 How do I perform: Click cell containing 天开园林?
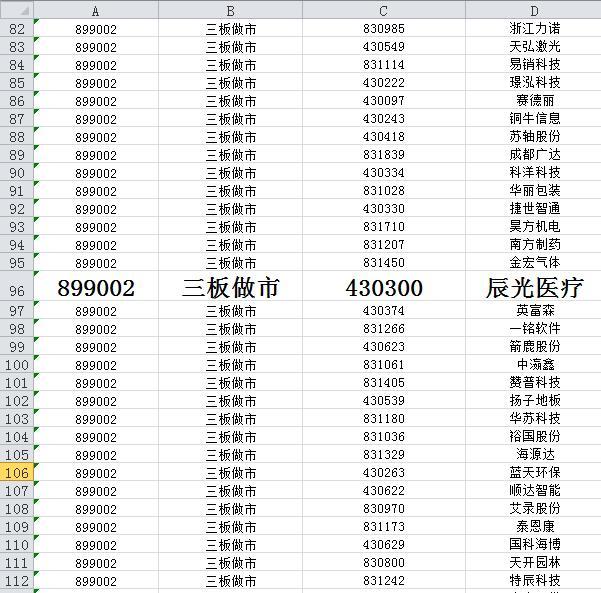point(534,562)
